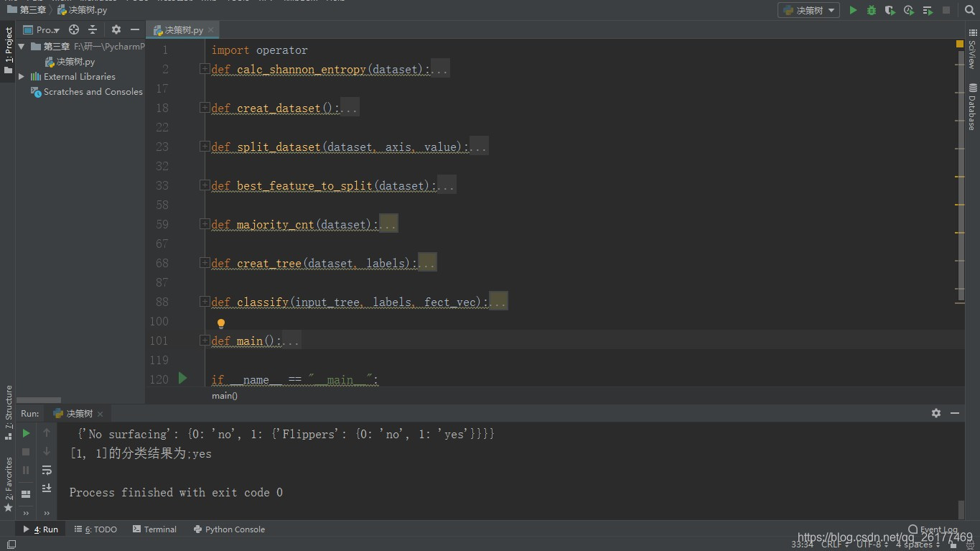Toggle soft-wrap in Run console
This screenshot has width=980, height=551.
47,470
